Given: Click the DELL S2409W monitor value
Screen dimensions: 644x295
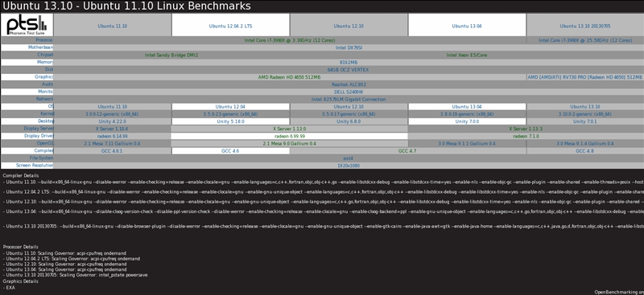Looking at the screenshot, I should [x=349, y=92].
